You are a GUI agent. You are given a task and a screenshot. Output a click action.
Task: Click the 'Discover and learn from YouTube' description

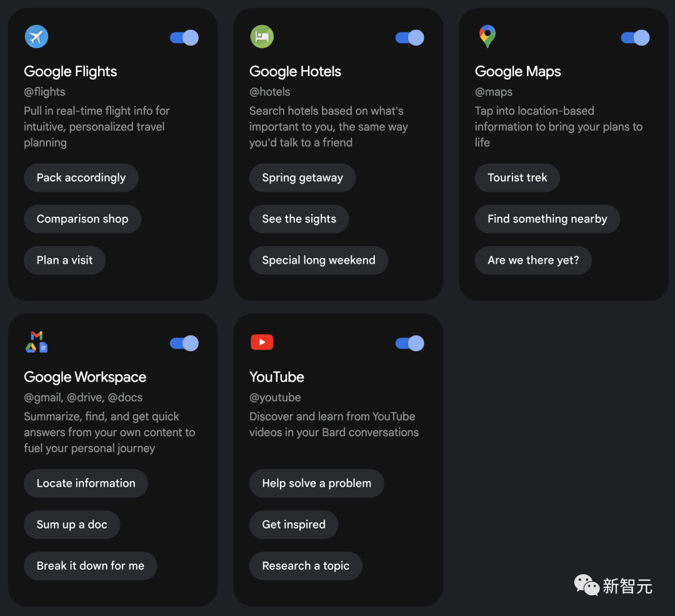(334, 424)
